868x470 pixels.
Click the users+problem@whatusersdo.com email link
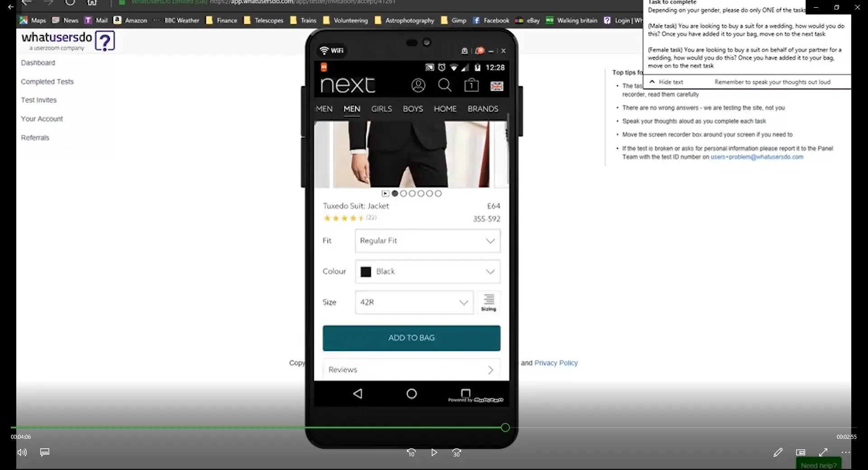757,157
